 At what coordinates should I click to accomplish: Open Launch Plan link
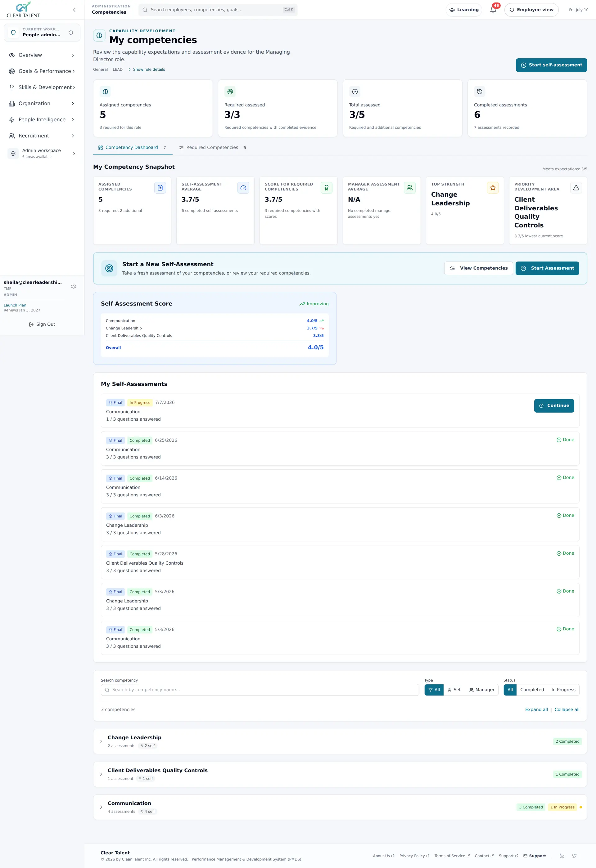coord(15,305)
